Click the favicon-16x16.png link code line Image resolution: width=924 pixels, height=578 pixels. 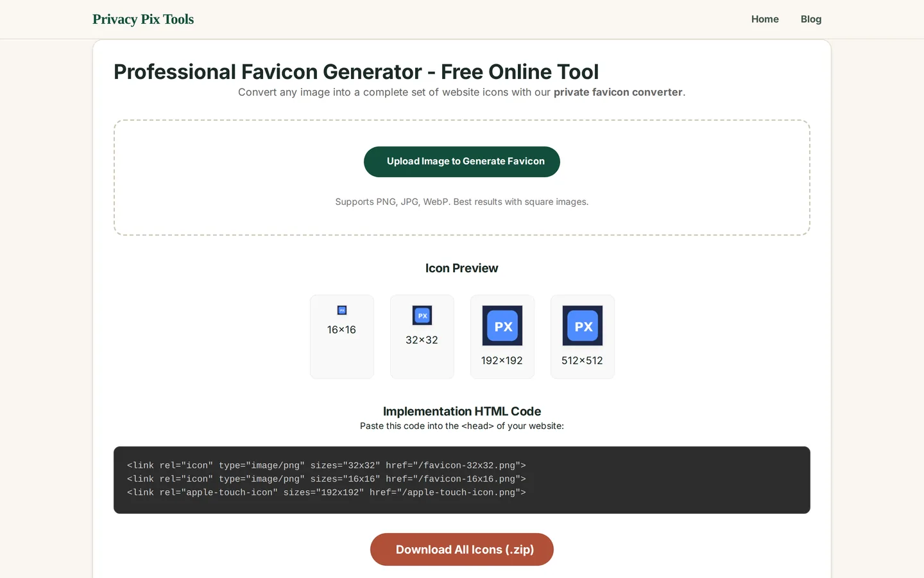click(x=327, y=479)
